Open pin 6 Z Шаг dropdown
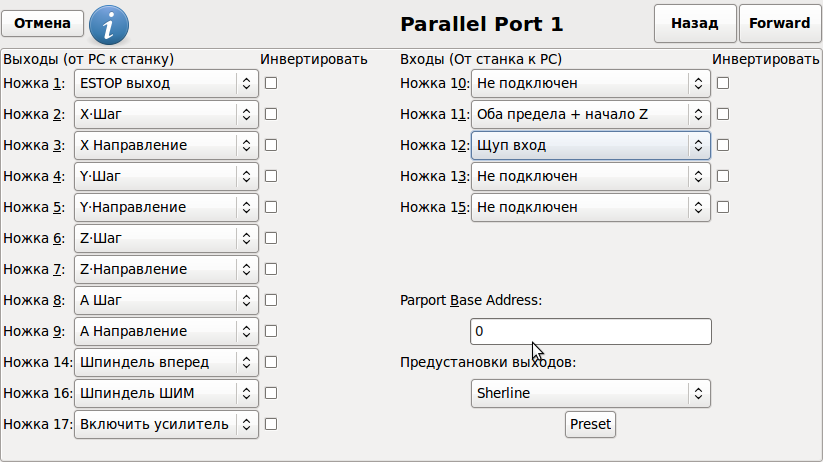 coord(167,238)
